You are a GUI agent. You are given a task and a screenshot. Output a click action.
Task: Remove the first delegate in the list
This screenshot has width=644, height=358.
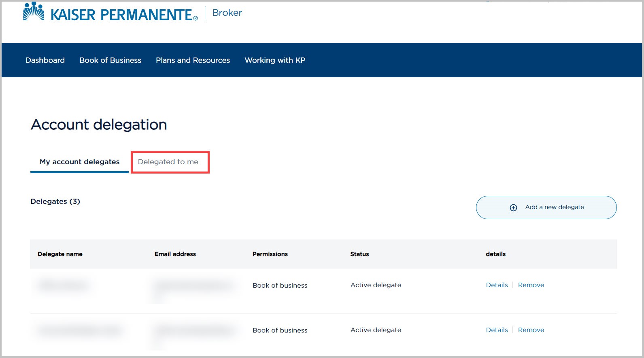coord(531,285)
